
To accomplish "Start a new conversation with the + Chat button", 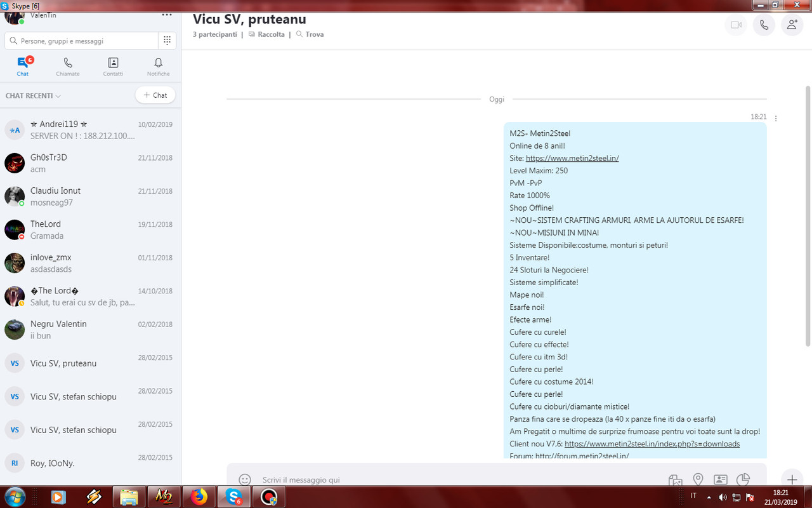I will click(x=155, y=95).
